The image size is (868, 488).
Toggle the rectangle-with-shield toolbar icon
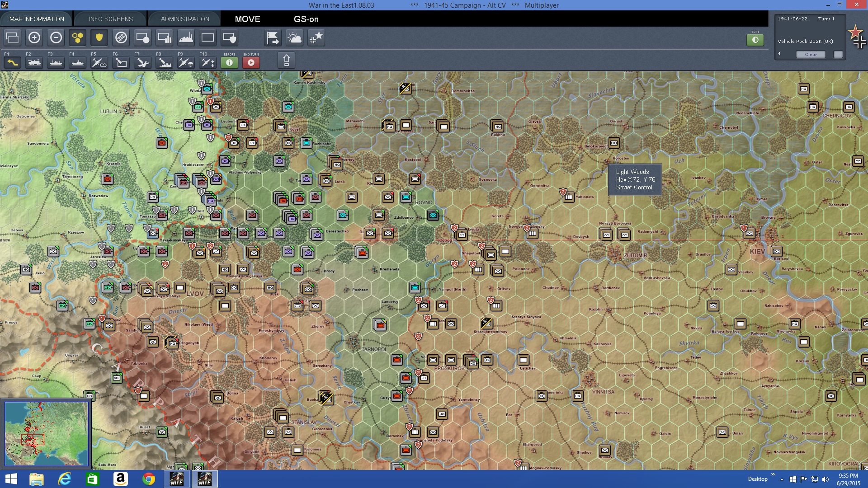[229, 38]
